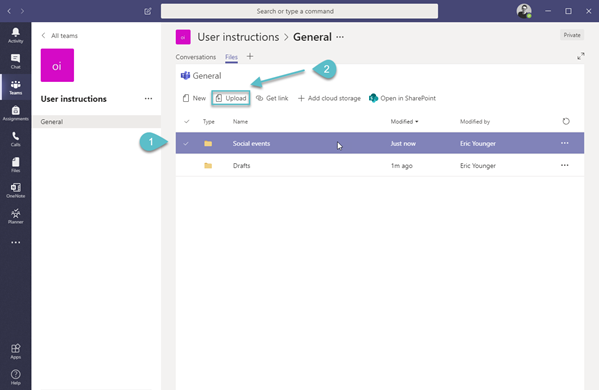The height and width of the screenshot is (390, 599).
Task: Open Assignments in the left rail
Action: [x=15, y=113]
